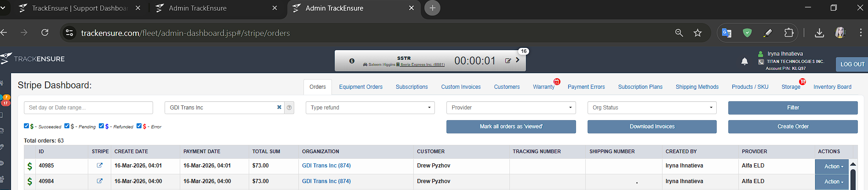Image resolution: width=868 pixels, height=190 pixels.
Task: Switch to the Equipment Orders tab
Action: (x=360, y=87)
